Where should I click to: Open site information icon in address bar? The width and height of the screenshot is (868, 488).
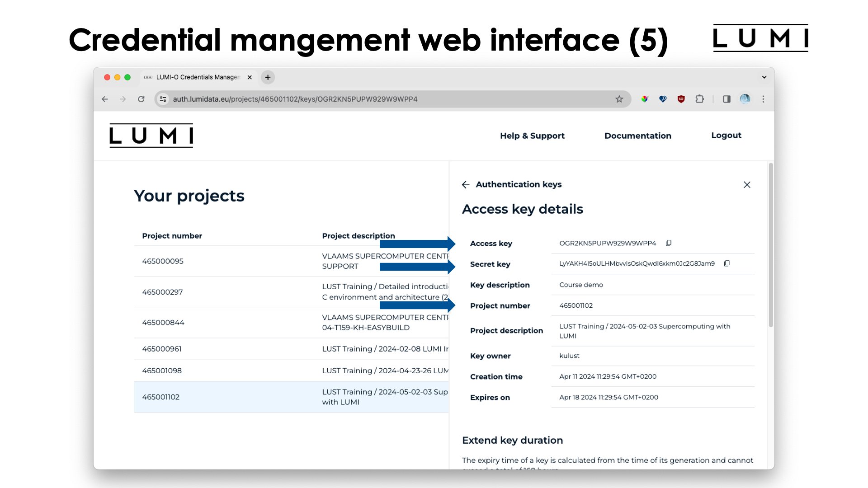point(163,99)
